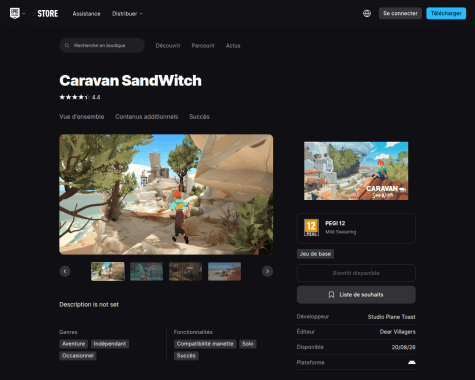The image size is (475, 380).
Task: Show previous screenshots with left arrow
Action: [x=65, y=271]
